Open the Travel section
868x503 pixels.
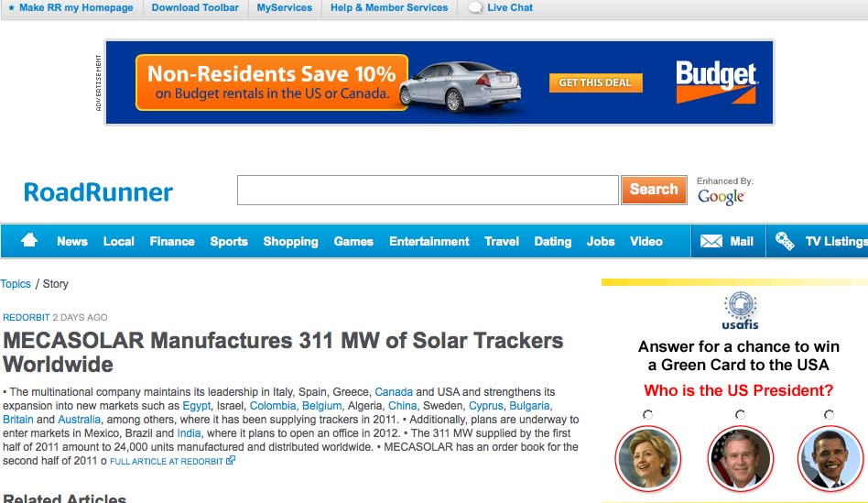(x=502, y=242)
